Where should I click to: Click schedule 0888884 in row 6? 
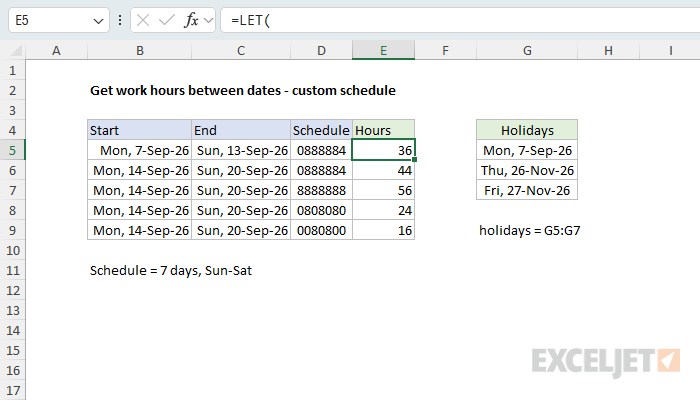pos(321,171)
